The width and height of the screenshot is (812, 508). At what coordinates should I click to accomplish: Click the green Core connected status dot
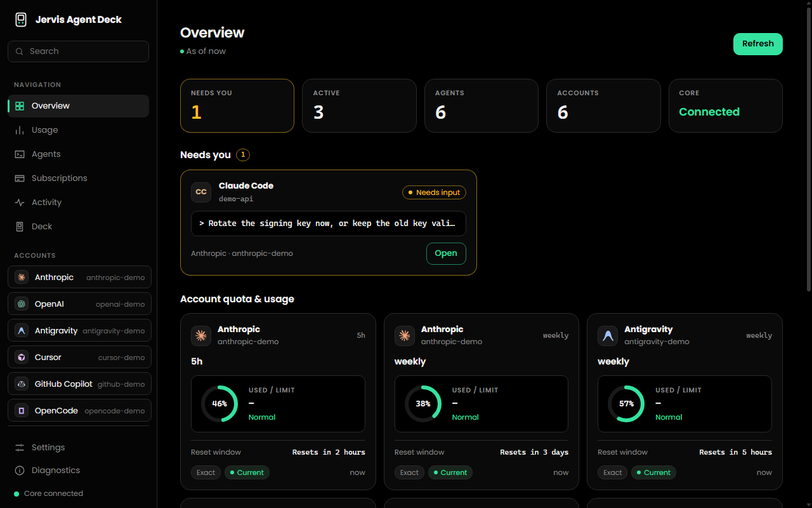[x=16, y=494]
